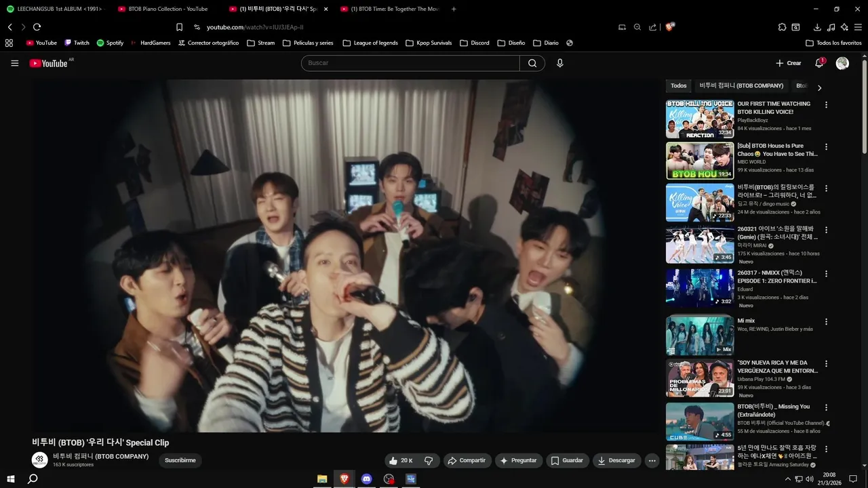Viewport: 868px width, 488px height.
Task: Click the main video player
Action: (344, 256)
